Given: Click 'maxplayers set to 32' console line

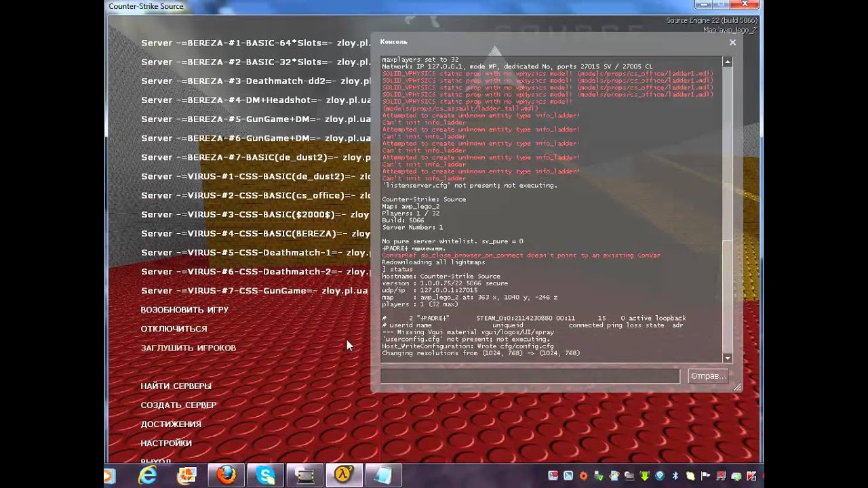Looking at the screenshot, I should 420,60.
